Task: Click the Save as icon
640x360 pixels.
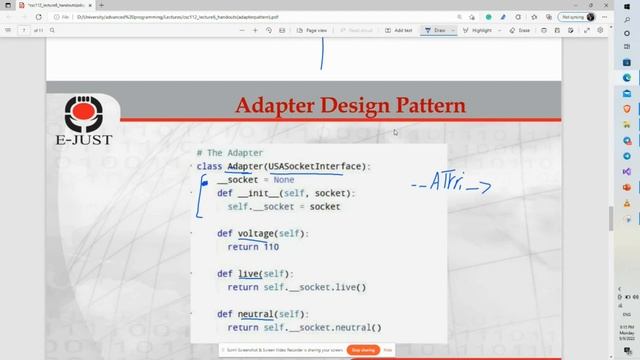Action: pyautogui.click(x=571, y=30)
